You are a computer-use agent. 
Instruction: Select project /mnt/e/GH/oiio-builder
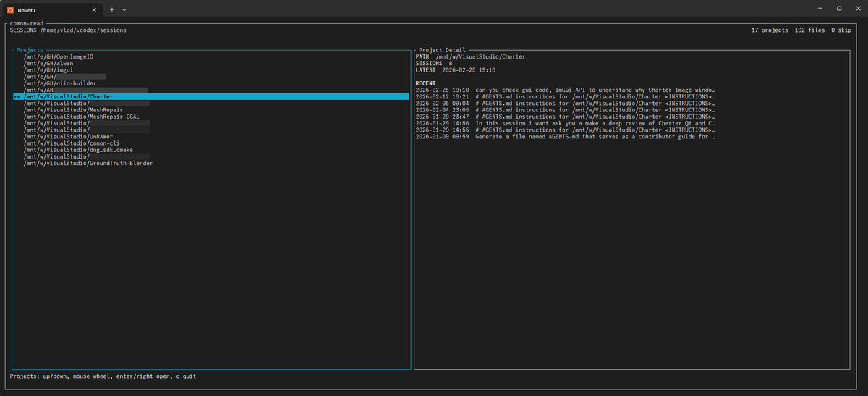60,83
